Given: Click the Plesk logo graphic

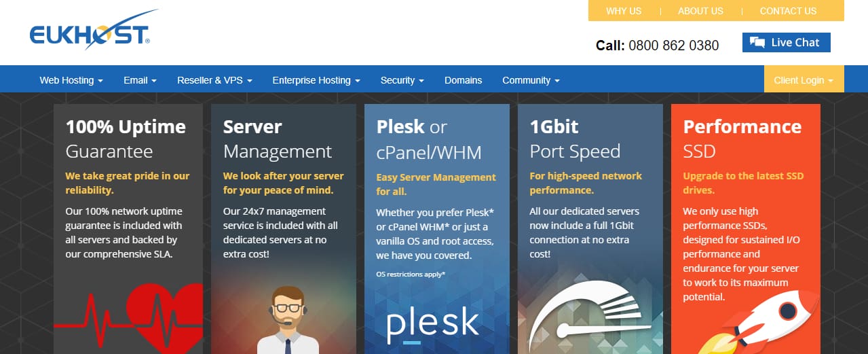Looking at the screenshot, I should [432, 325].
